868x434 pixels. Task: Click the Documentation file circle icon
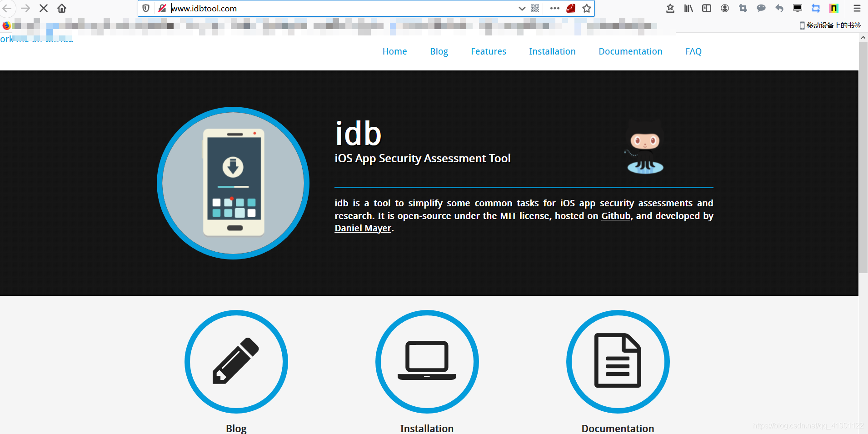tap(618, 362)
